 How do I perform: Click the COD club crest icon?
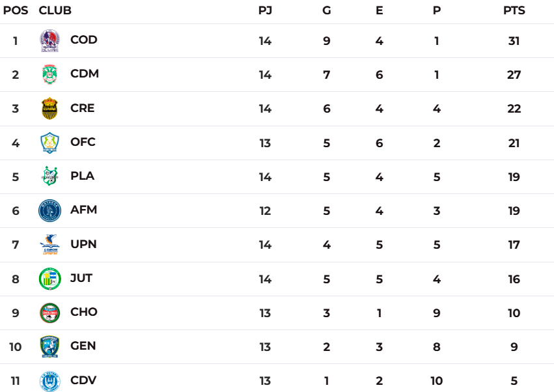click(49, 40)
